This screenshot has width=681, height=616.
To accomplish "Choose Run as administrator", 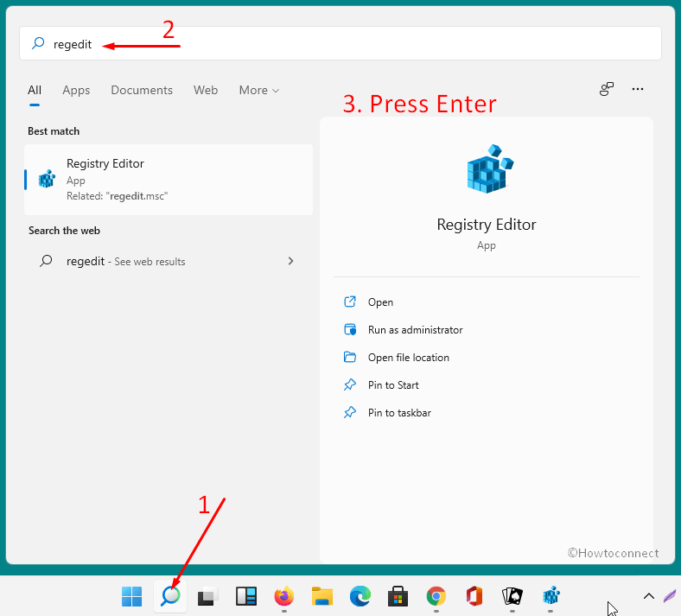I will (415, 330).
